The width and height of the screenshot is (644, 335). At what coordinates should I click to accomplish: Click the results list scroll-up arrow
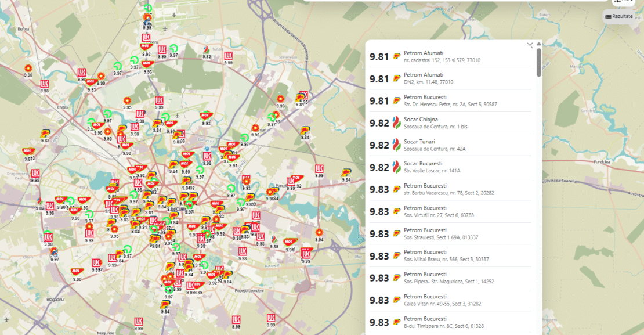(x=539, y=44)
